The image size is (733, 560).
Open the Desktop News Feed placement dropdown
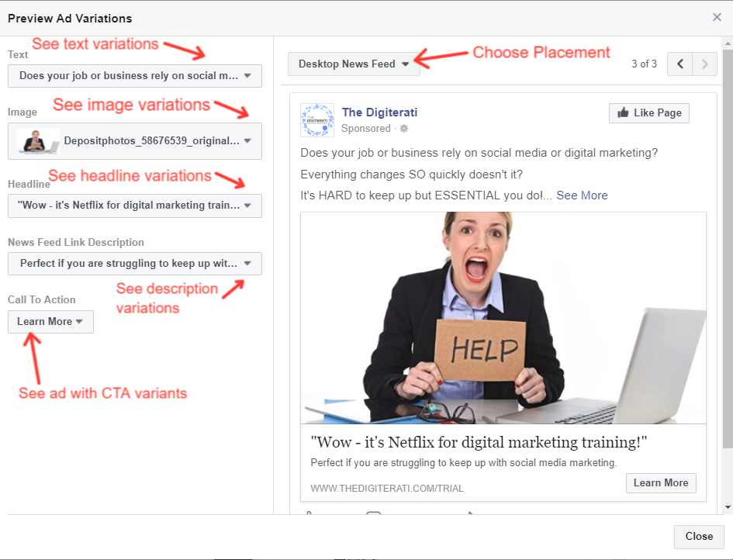tap(354, 64)
